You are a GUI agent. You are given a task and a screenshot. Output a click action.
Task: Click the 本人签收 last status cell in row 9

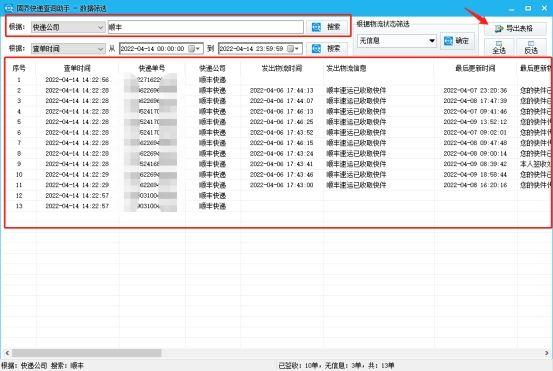536,164
